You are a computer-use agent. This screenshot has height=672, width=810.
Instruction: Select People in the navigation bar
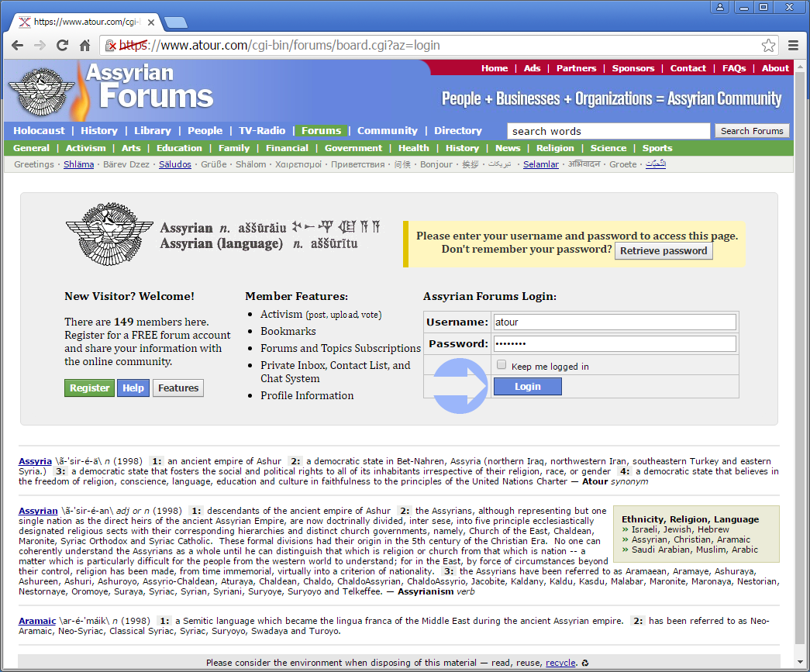[205, 131]
